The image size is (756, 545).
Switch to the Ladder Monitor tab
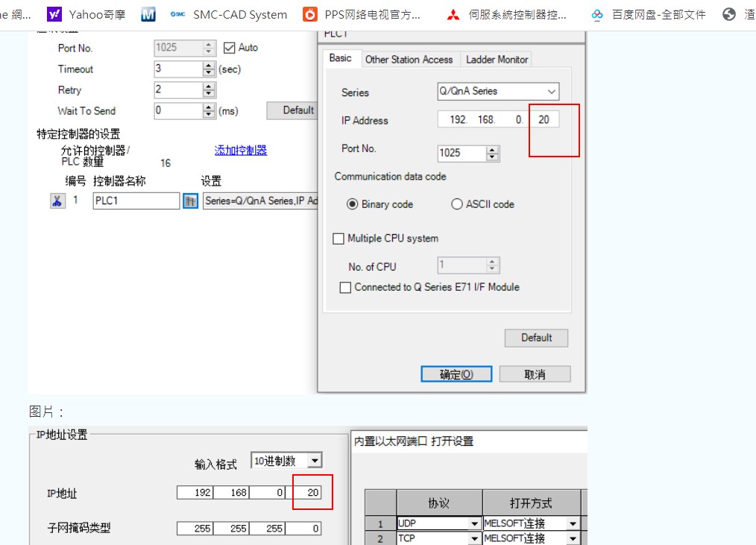tap(497, 60)
